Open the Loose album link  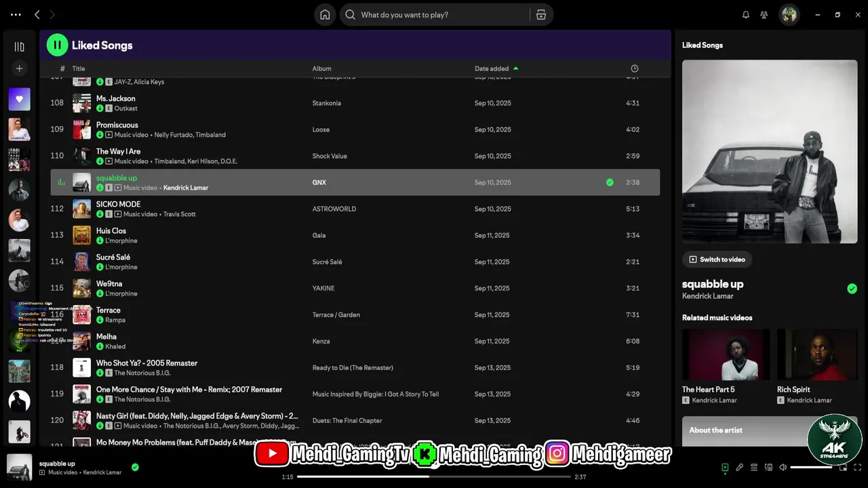tap(321, 129)
